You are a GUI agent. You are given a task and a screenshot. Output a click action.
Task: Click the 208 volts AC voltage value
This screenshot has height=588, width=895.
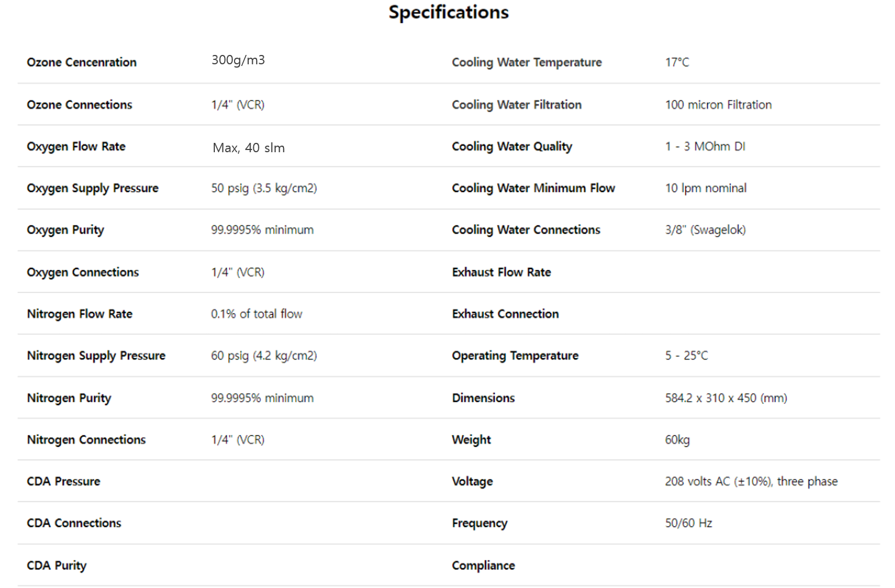click(751, 481)
